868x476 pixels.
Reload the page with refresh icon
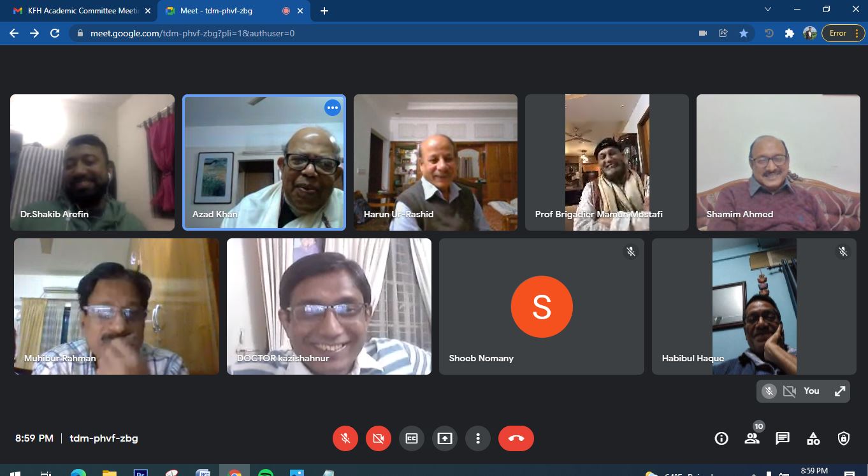(55, 33)
